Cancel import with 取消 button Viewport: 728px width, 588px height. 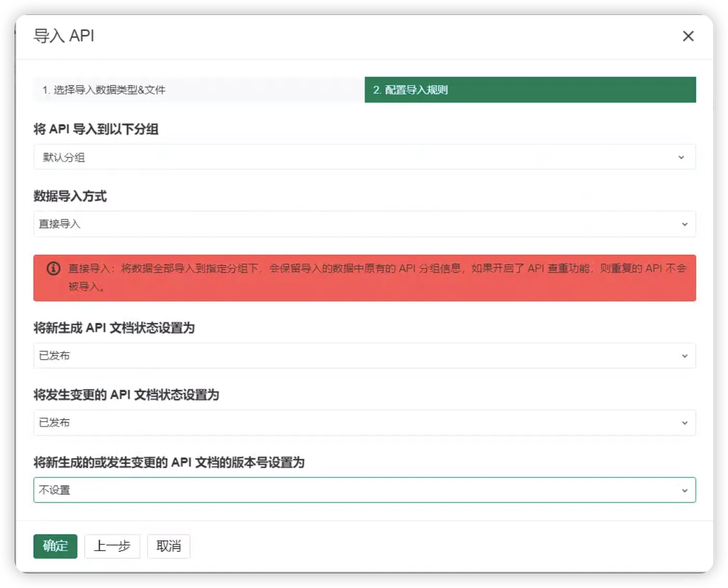click(168, 546)
